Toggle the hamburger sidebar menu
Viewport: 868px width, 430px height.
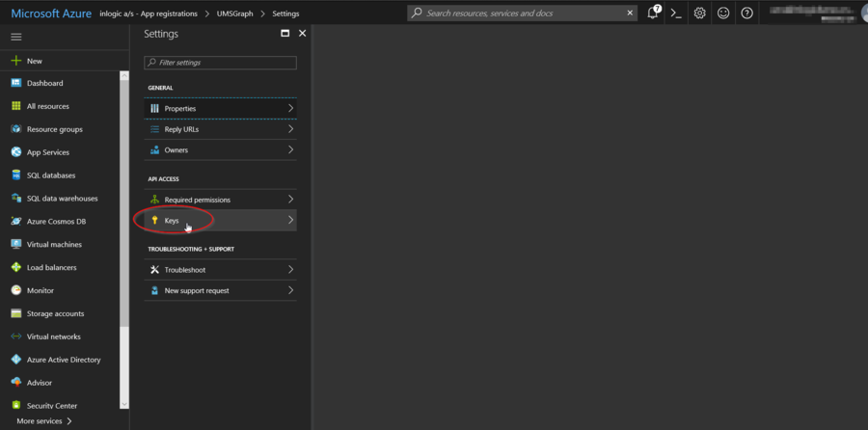pyautogui.click(x=16, y=37)
